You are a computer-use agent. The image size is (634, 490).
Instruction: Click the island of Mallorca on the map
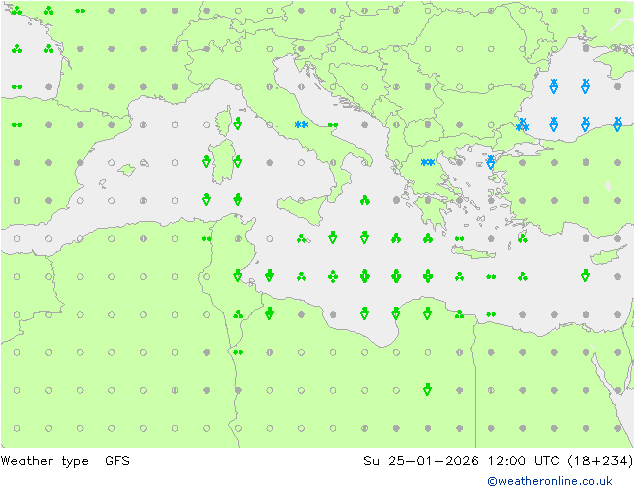pos(127,170)
